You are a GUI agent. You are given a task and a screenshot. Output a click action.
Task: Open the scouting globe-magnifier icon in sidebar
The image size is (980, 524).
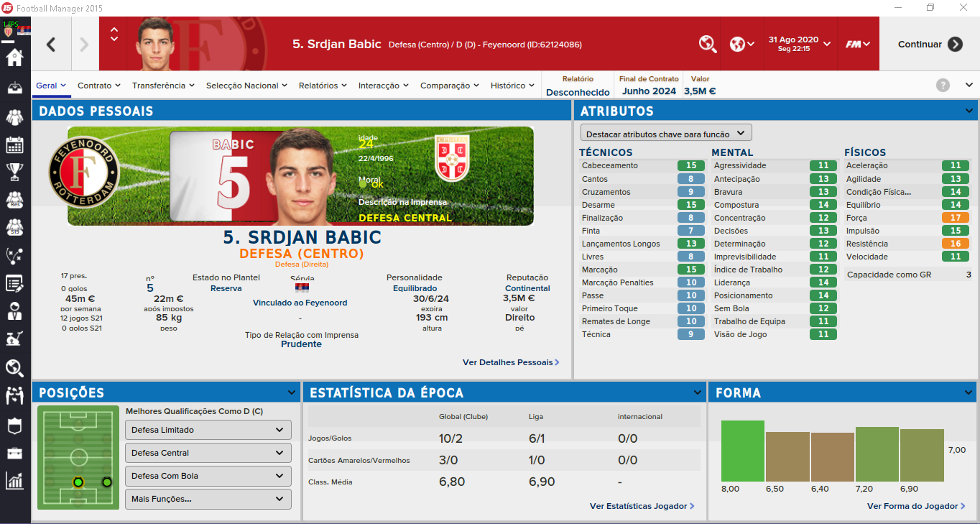pyautogui.click(x=14, y=368)
